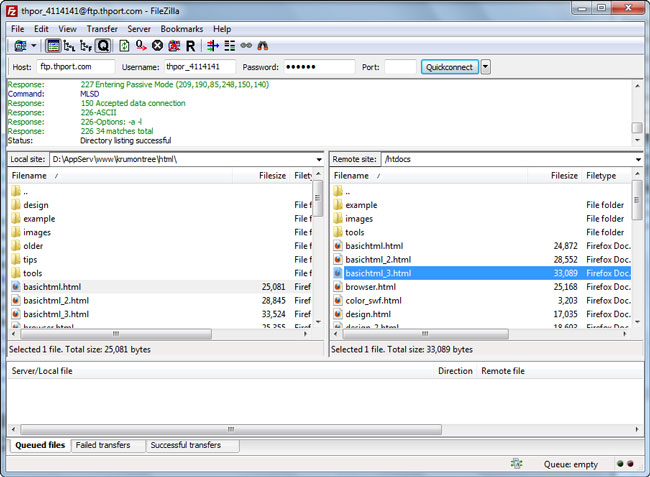Viewport: 650px width, 477px height.
Task: Click the Quickconnect button
Action: [x=449, y=67]
